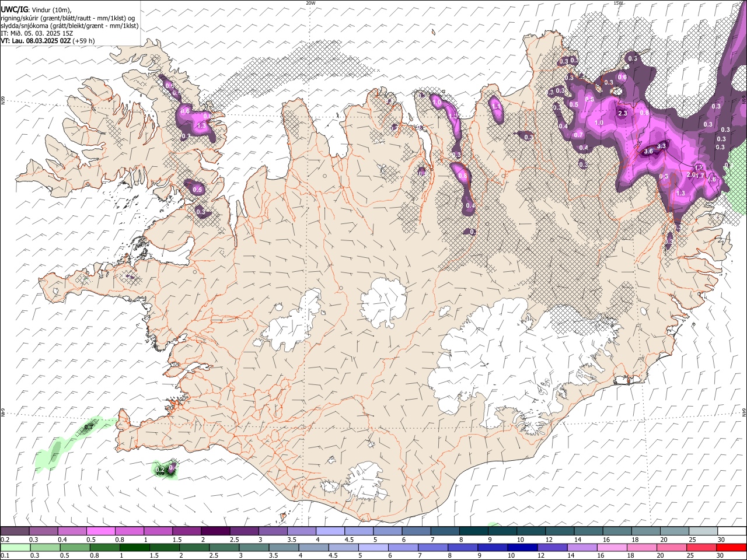747x560 pixels.
Task: Click the bright red swatch in lower legend
Action: click(732, 547)
